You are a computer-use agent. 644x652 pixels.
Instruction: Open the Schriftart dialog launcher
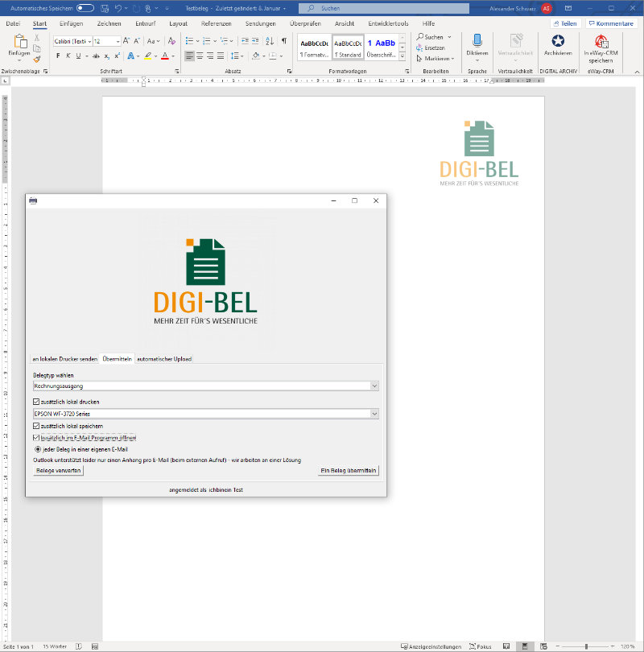point(177,72)
